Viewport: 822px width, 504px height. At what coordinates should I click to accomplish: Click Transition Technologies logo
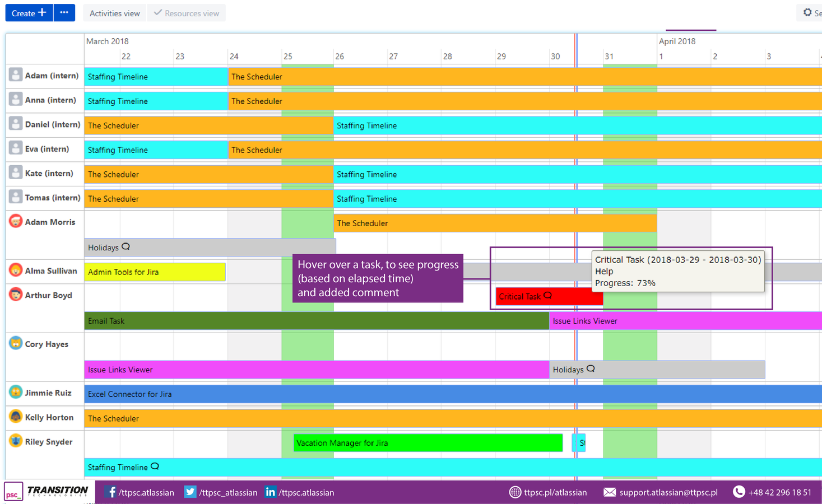pos(47,492)
